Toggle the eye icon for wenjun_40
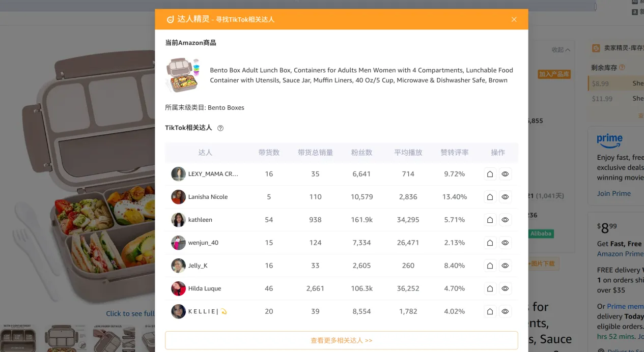 505,243
